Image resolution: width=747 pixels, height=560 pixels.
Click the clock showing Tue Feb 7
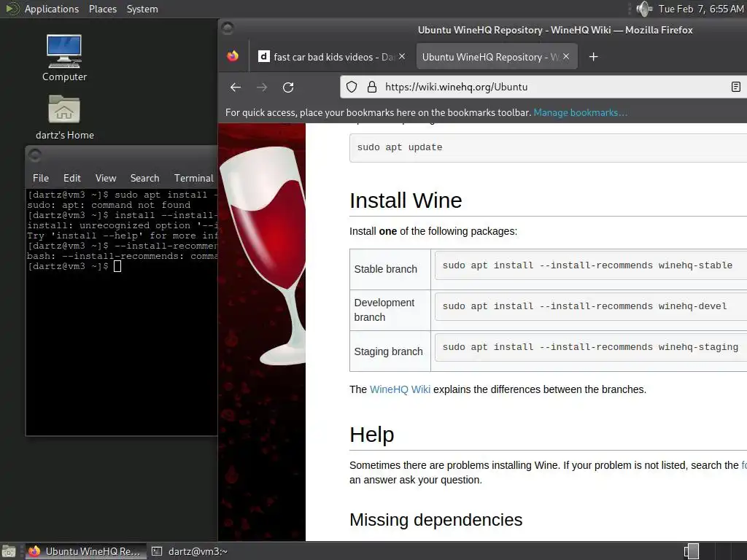point(700,9)
